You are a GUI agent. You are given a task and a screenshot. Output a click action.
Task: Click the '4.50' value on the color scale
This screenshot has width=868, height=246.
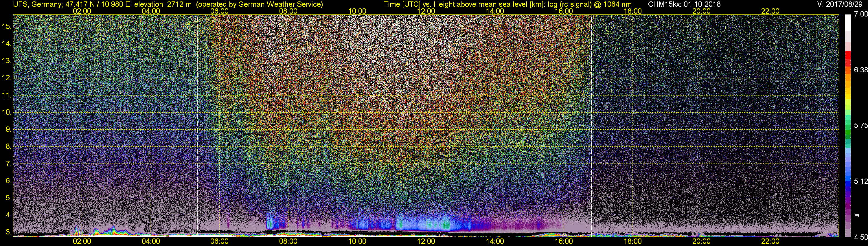[x=860, y=237]
